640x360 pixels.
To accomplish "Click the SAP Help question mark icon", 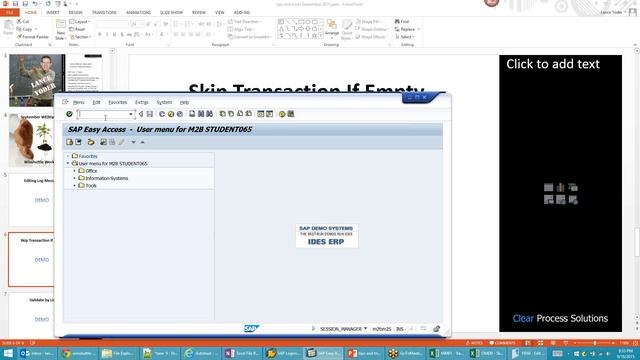I will [282, 114].
